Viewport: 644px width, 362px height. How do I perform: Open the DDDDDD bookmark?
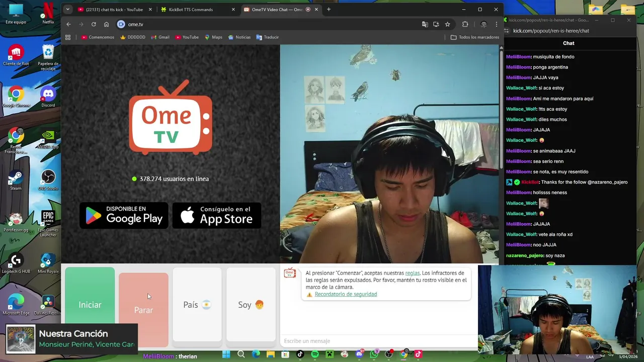click(133, 37)
